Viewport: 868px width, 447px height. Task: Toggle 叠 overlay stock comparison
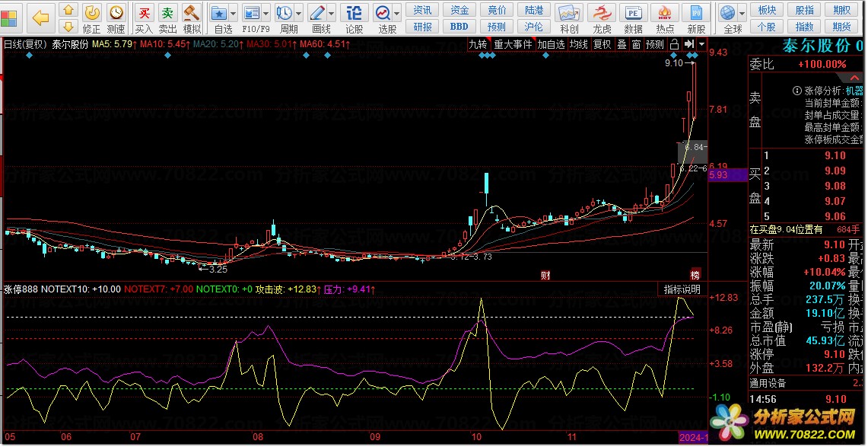(x=622, y=44)
